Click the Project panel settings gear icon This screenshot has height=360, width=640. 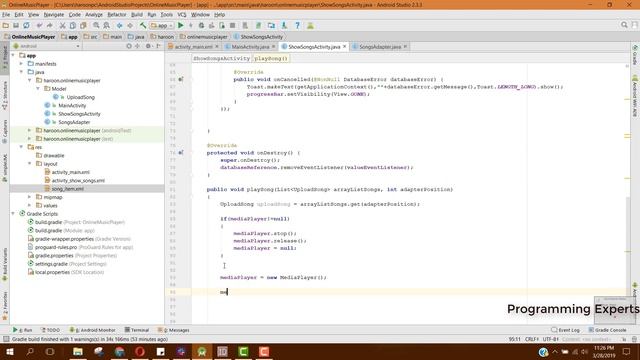(148, 46)
